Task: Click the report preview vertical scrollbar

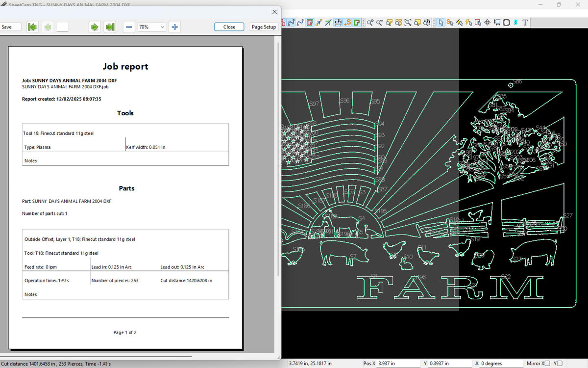Action: coord(278,158)
